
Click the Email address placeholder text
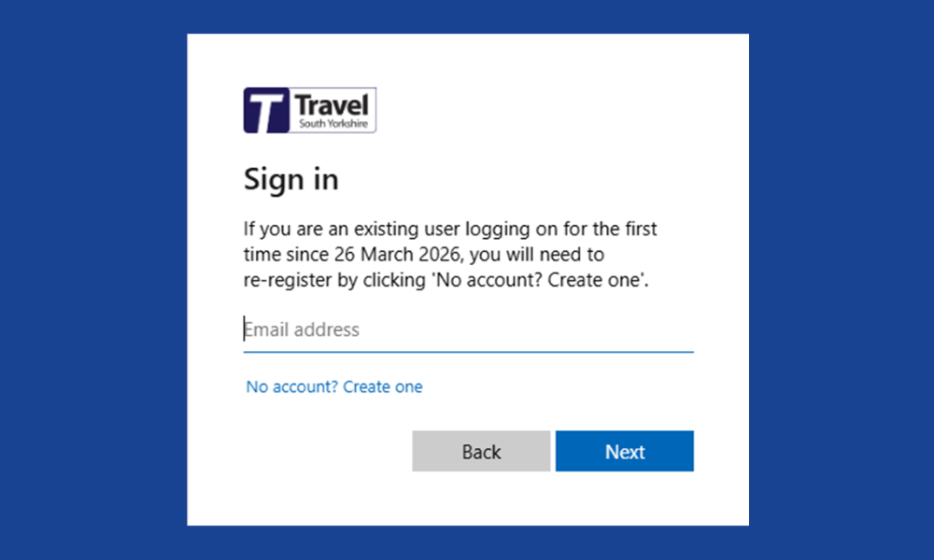click(x=301, y=329)
